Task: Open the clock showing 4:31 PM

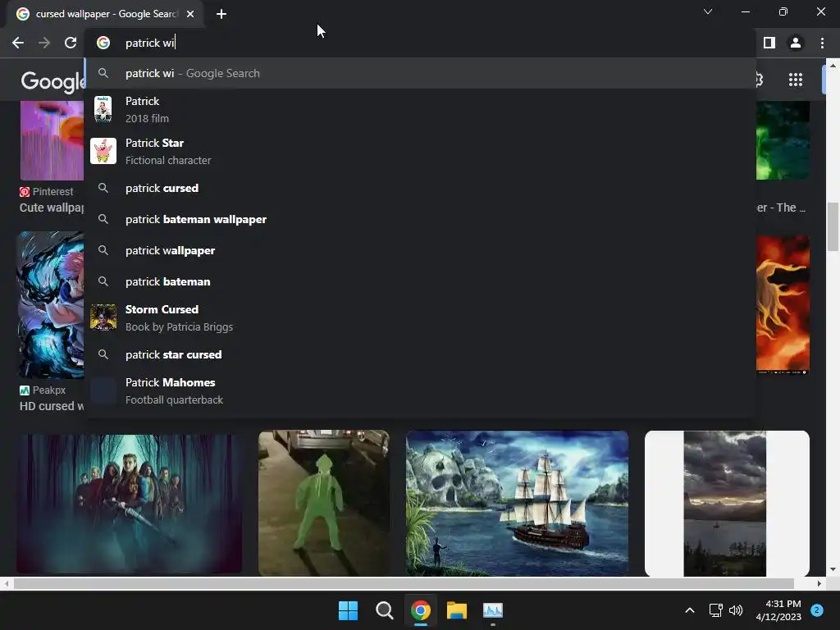Action: [x=778, y=610]
